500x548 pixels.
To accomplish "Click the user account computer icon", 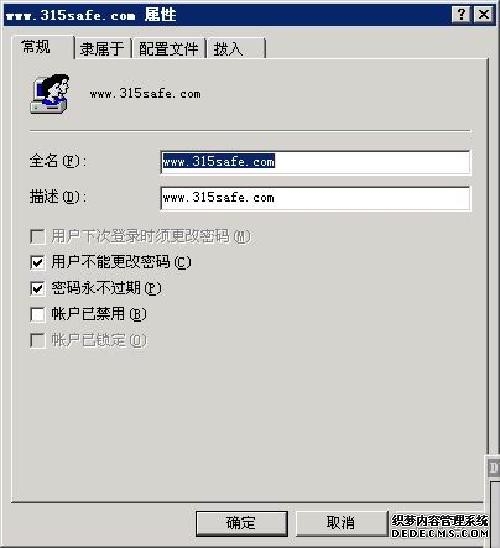I will [x=50, y=93].
